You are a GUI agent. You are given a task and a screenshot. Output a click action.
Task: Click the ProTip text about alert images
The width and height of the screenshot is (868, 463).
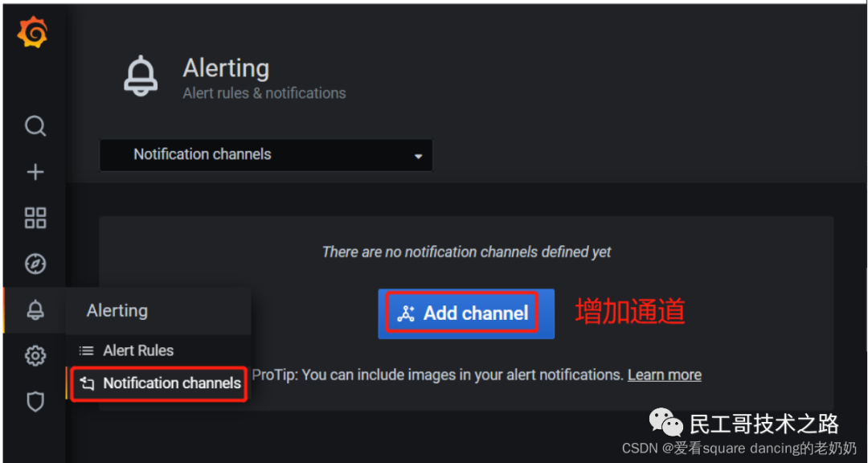(438, 375)
